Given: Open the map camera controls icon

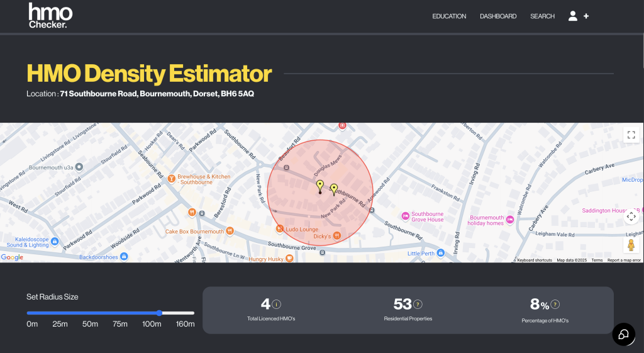Looking at the screenshot, I should click(x=631, y=216).
